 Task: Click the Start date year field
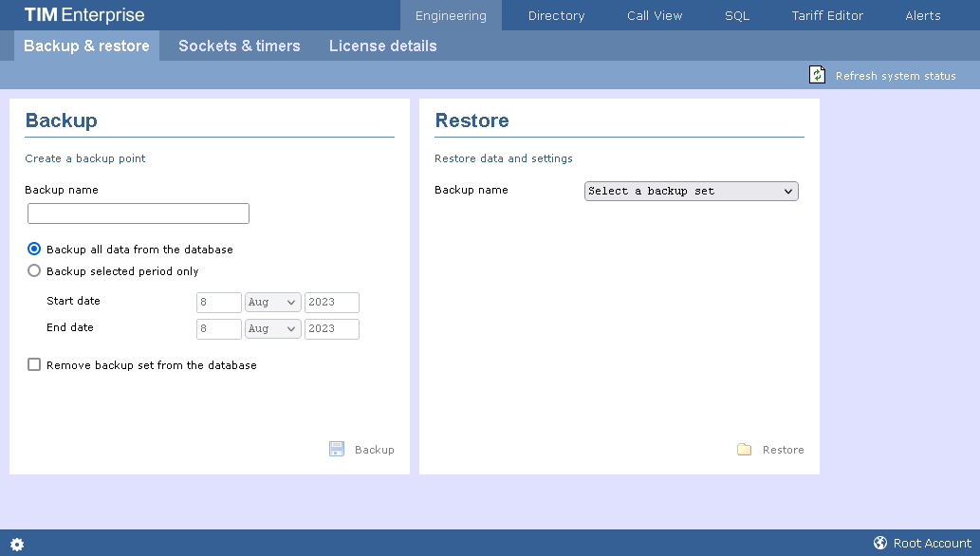click(331, 303)
